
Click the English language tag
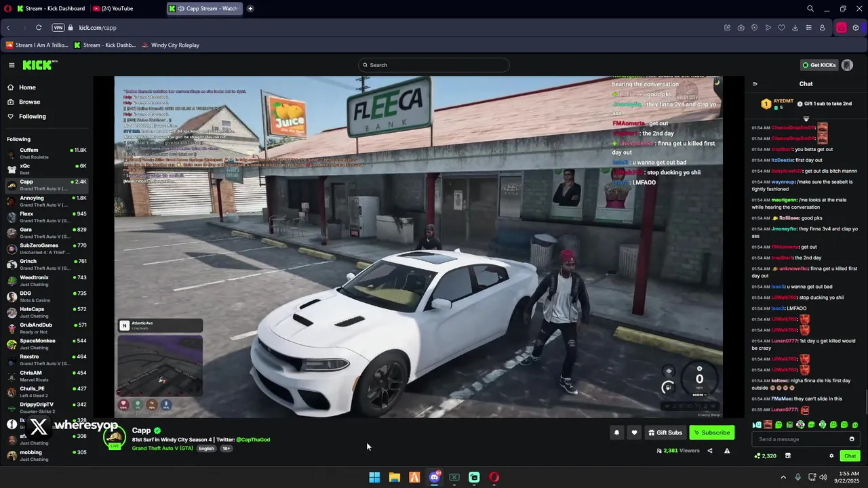206,449
